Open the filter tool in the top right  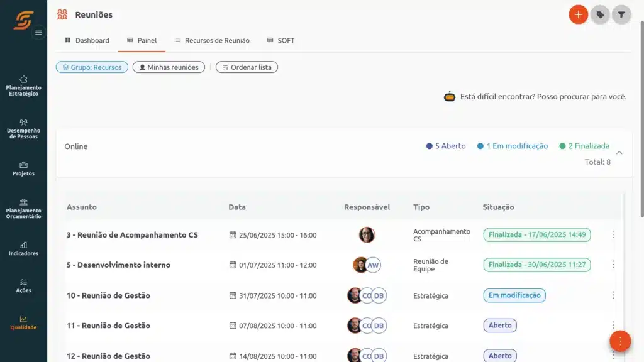click(x=621, y=14)
